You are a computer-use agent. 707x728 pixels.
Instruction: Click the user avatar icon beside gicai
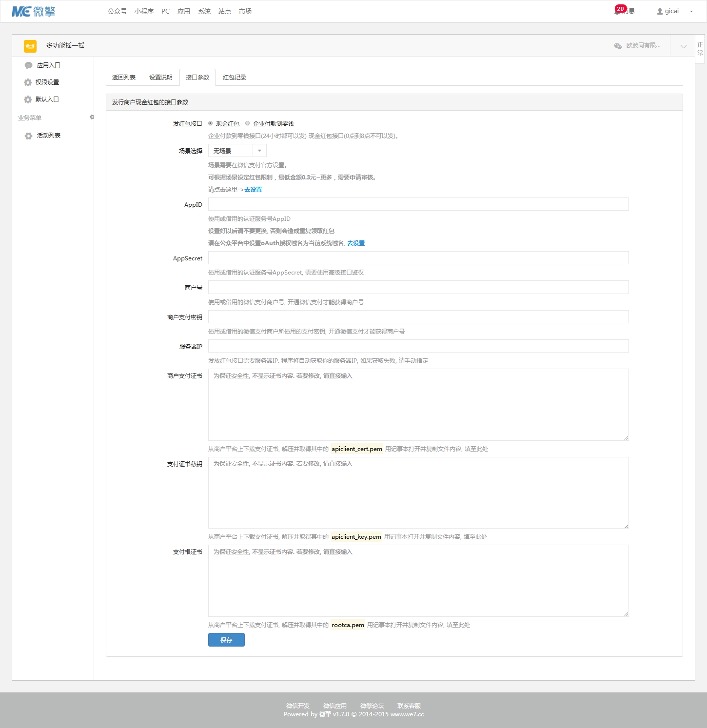[660, 11]
